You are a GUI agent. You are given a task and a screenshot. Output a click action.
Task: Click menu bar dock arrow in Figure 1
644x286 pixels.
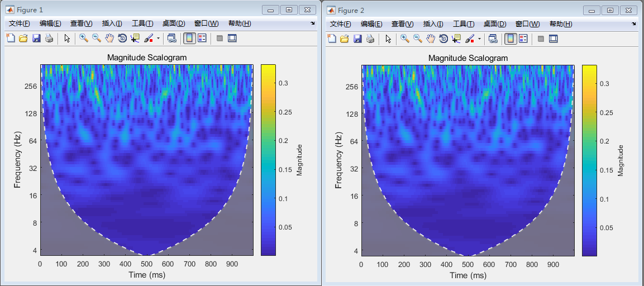313,23
